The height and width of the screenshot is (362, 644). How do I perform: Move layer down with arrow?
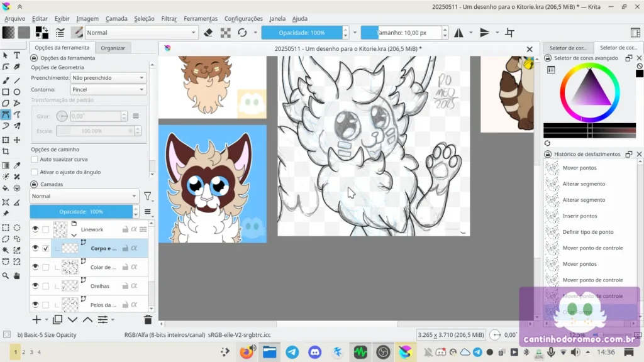[x=73, y=319]
